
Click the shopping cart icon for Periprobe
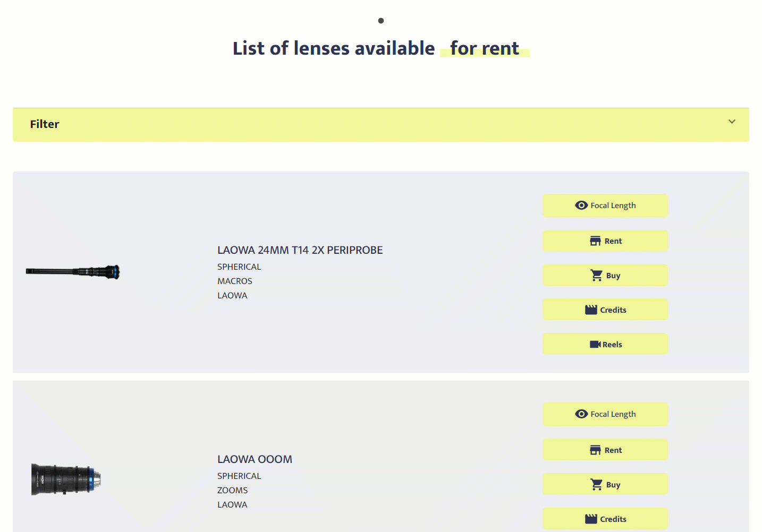pyautogui.click(x=597, y=276)
